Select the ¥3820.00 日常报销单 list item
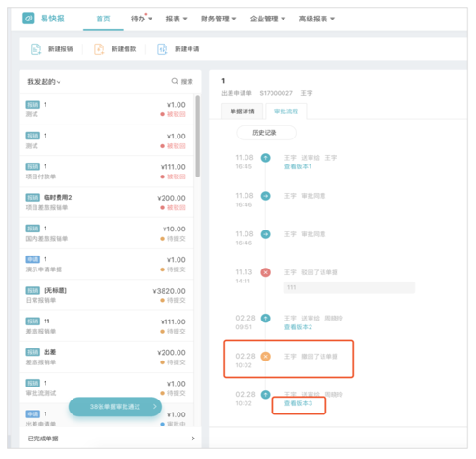Viewport: 476px width, 459px height. click(106, 295)
